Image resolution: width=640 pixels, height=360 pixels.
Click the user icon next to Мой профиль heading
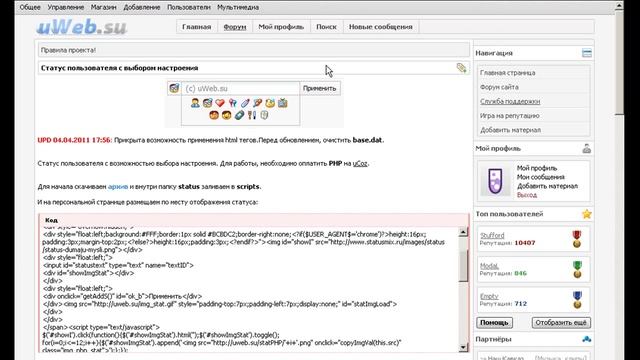587,149
